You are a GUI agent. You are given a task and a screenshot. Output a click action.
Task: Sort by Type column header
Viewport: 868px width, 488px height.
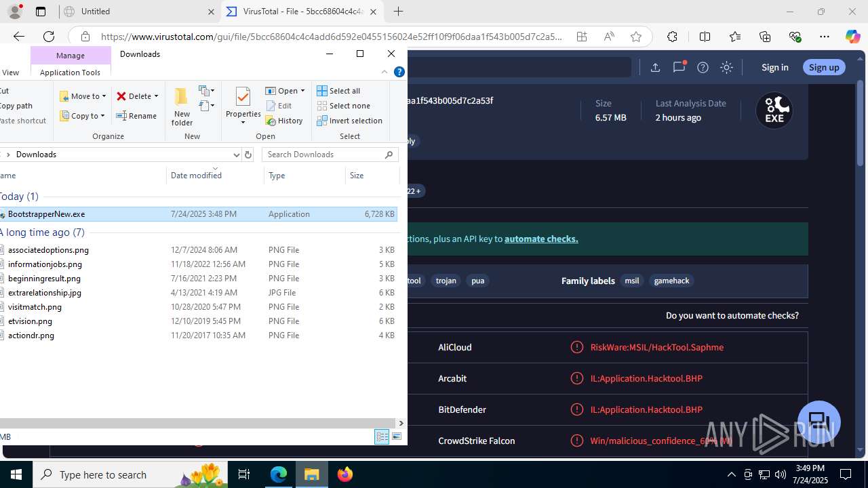[x=304, y=176]
